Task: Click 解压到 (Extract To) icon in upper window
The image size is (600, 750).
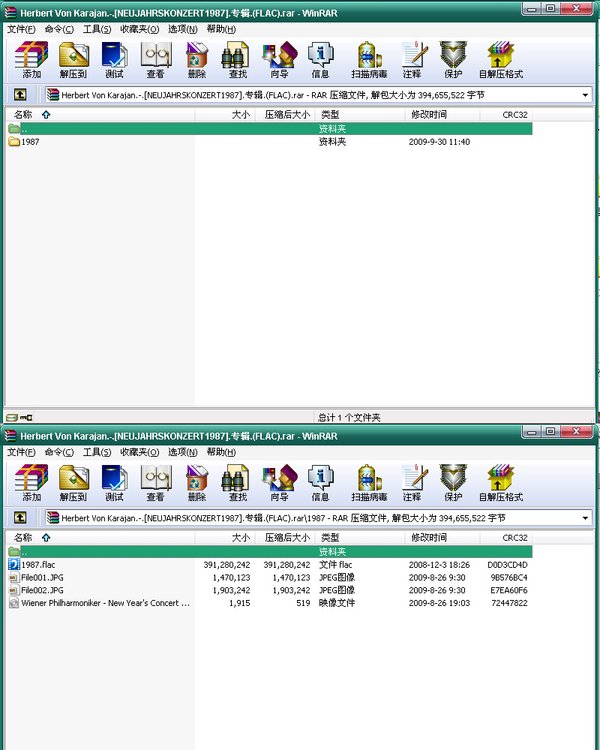Action: [73, 60]
